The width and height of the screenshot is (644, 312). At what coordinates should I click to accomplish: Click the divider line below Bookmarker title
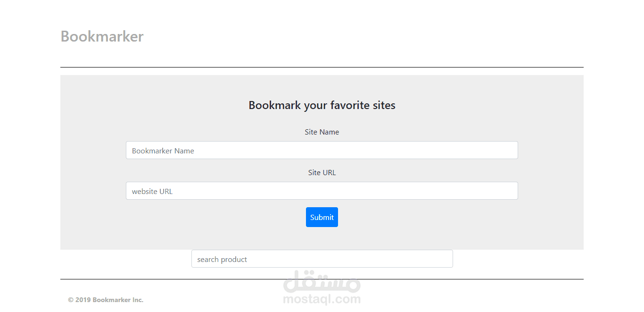click(322, 67)
